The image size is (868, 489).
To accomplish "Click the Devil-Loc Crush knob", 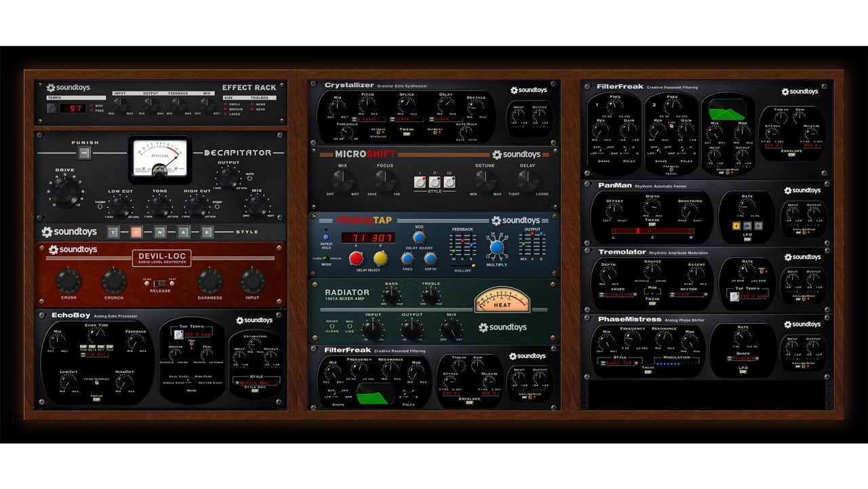I will pos(68,281).
